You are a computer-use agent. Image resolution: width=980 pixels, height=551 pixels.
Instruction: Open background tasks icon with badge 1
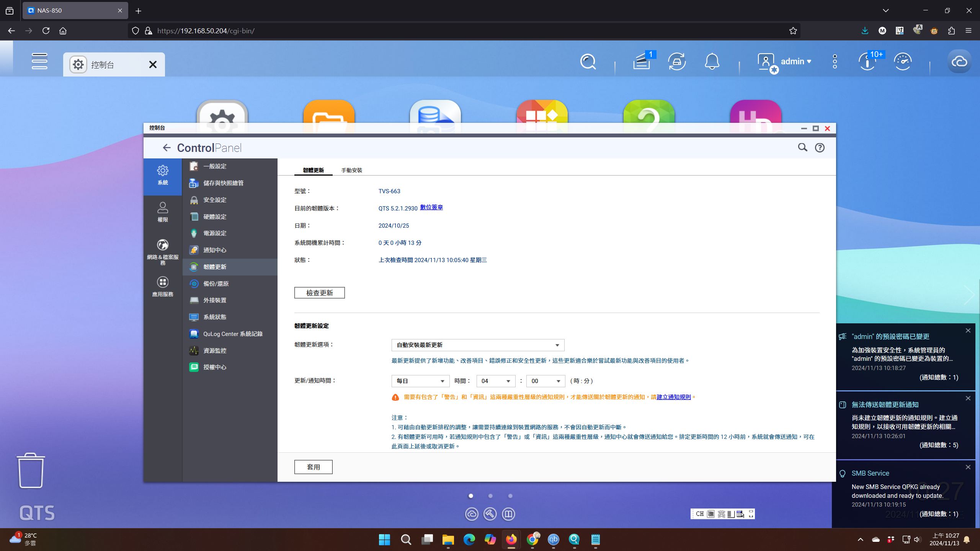(642, 61)
